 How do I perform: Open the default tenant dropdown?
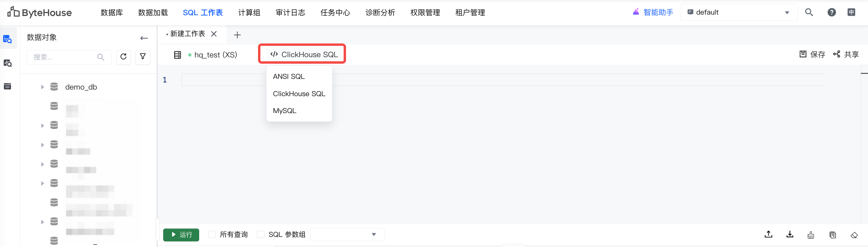pos(739,12)
